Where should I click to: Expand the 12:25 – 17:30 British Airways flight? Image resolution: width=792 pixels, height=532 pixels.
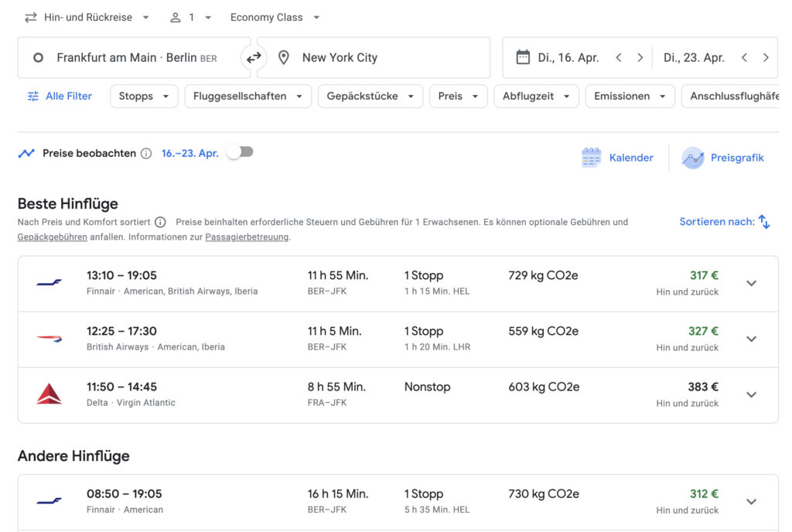tap(752, 339)
